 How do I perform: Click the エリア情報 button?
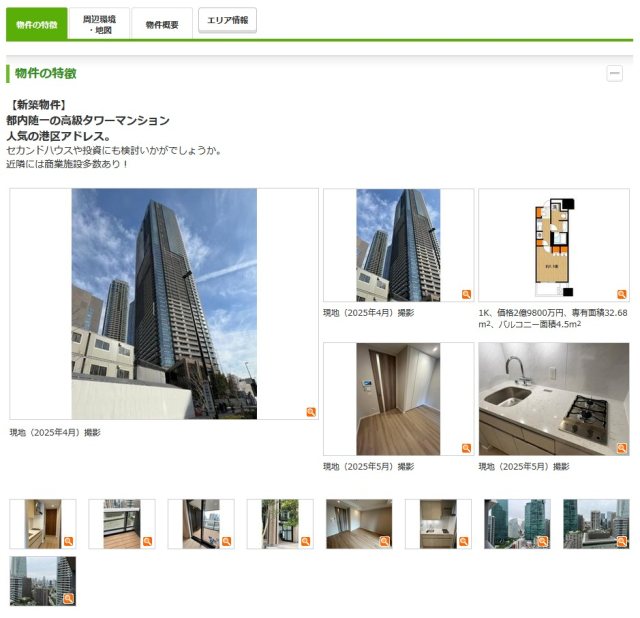227,20
